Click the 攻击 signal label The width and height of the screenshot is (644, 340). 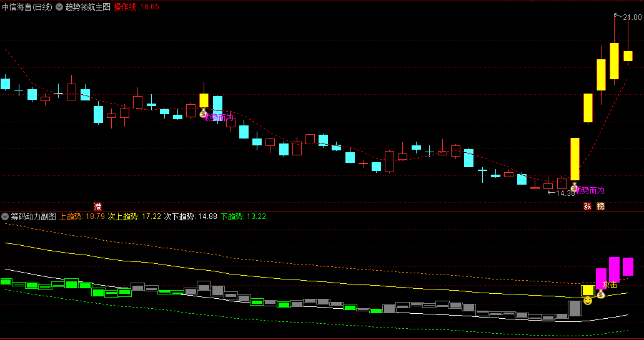(610, 284)
